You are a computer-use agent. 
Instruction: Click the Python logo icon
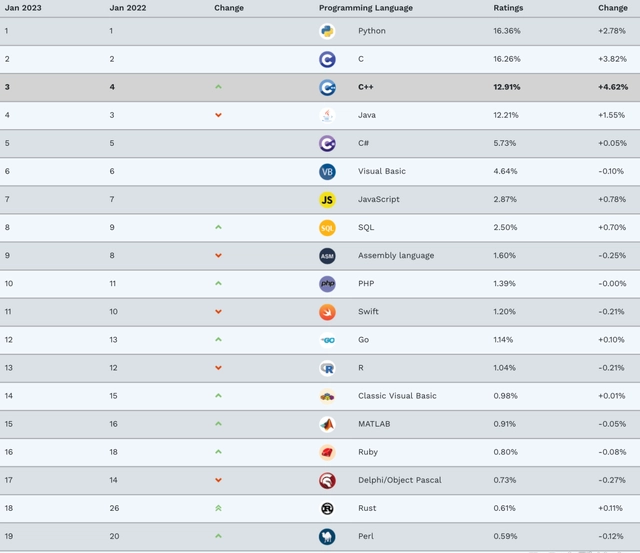tap(327, 31)
